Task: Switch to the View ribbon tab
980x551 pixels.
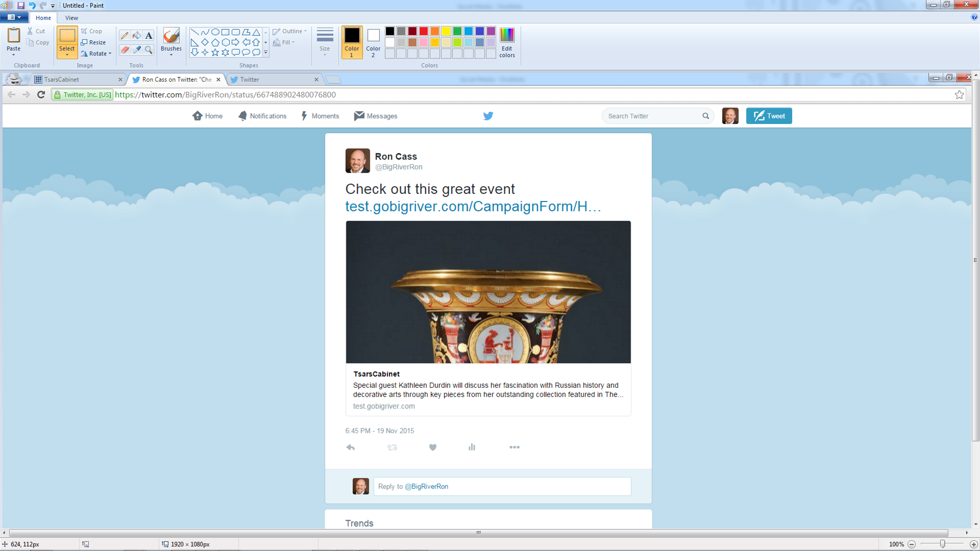Action: (71, 18)
